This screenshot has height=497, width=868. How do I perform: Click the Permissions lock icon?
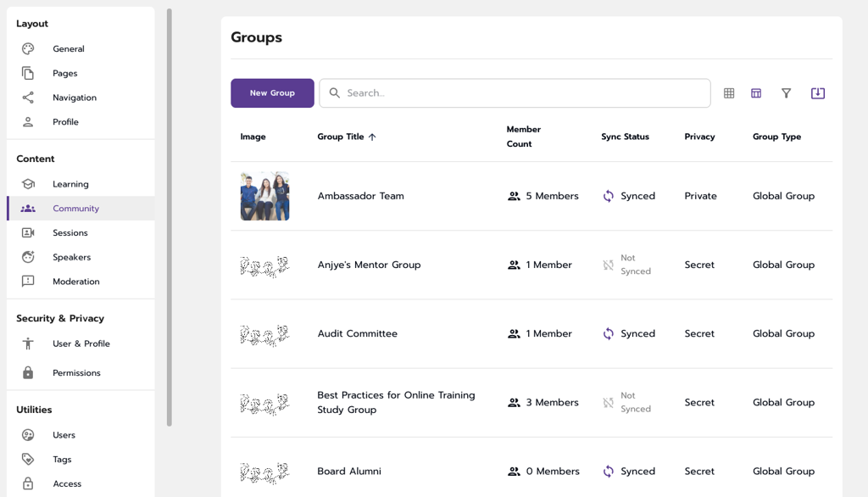click(x=28, y=372)
